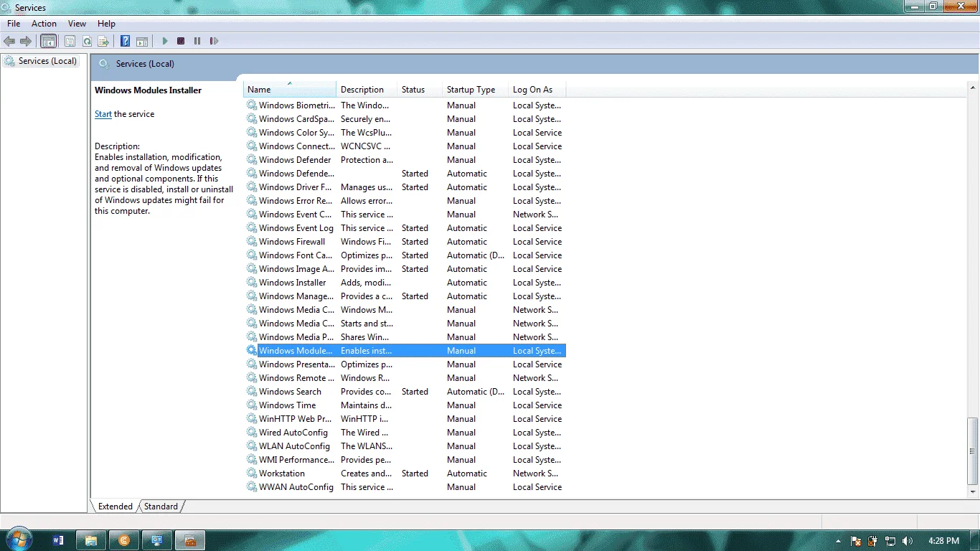Viewport: 980px width, 551px height.
Task: Click the taskbar clock showing 4:28 PM
Action: click(943, 541)
